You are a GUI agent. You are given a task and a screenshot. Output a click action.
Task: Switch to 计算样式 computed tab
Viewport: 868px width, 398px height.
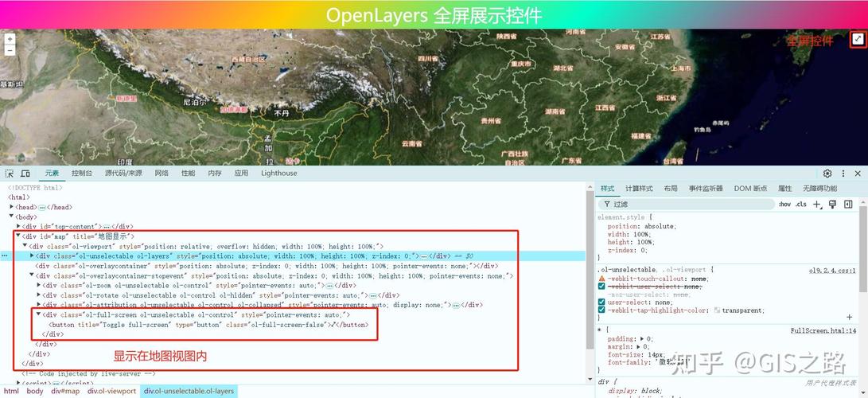click(640, 189)
